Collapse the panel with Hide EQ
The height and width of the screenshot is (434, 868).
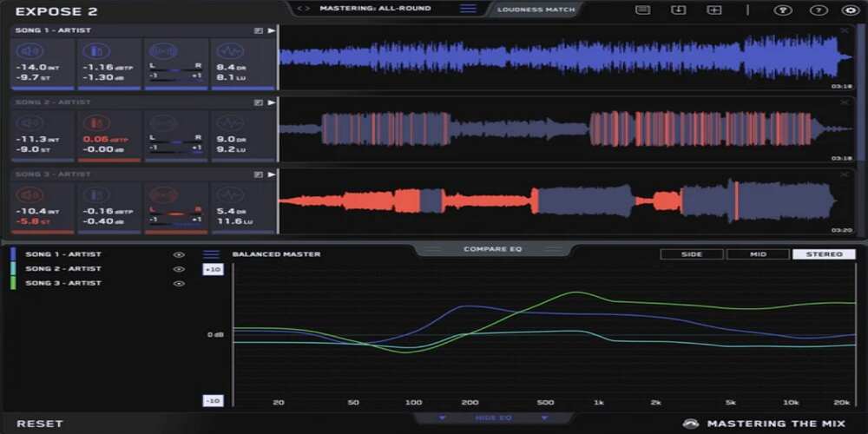493,418
